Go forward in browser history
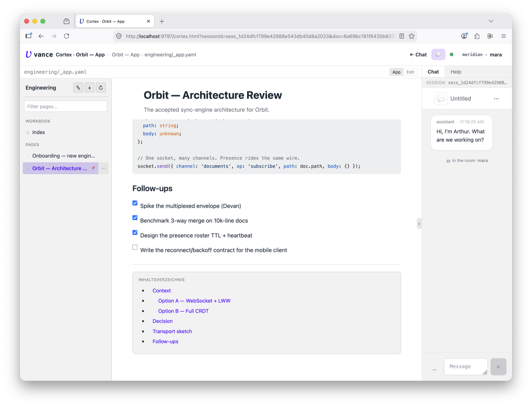 (54, 36)
